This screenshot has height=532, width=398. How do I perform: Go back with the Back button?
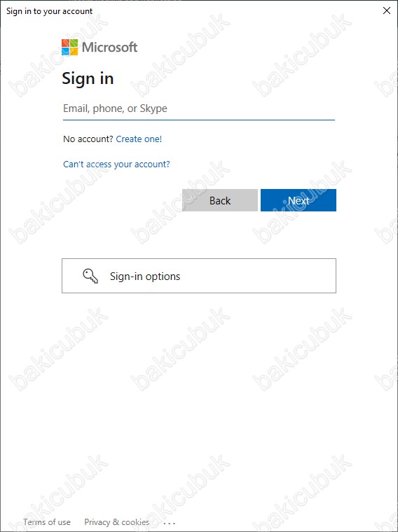click(220, 200)
